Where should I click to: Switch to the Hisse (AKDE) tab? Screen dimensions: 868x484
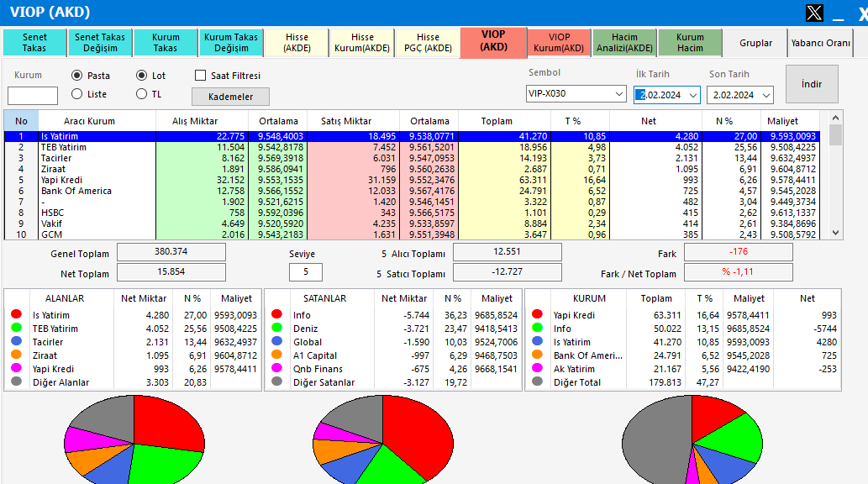pyautogui.click(x=297, y=43)
